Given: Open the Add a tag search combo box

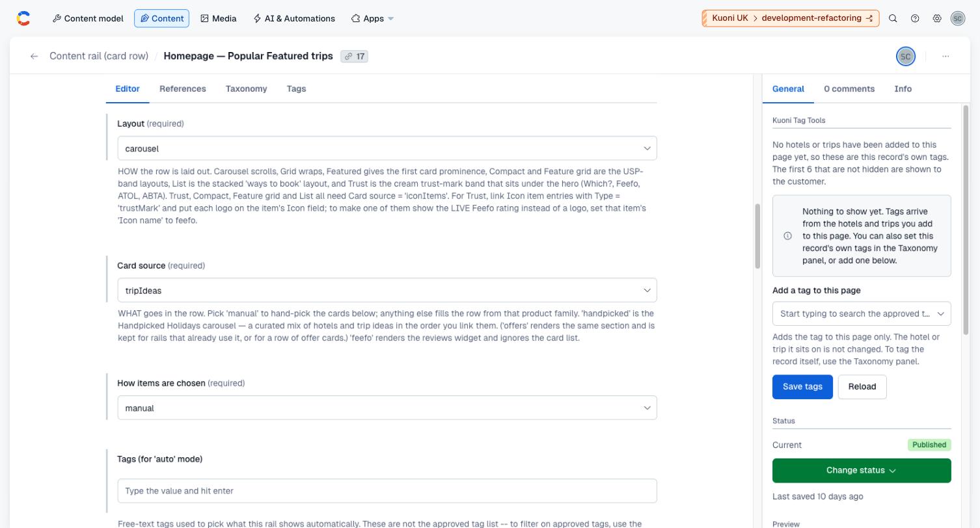Looking at the screenshot, I should [862, 313].
